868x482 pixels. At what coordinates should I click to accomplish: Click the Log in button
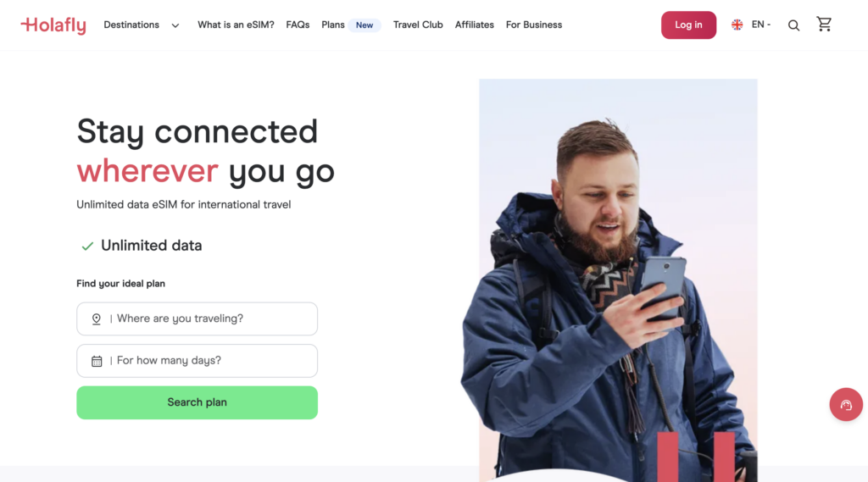688,25
